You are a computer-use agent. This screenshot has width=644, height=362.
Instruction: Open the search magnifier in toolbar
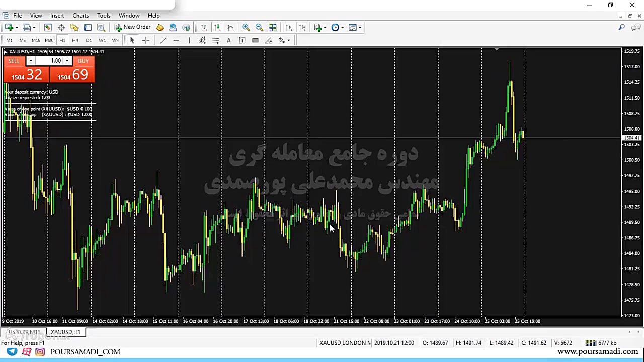pos(622,27)
